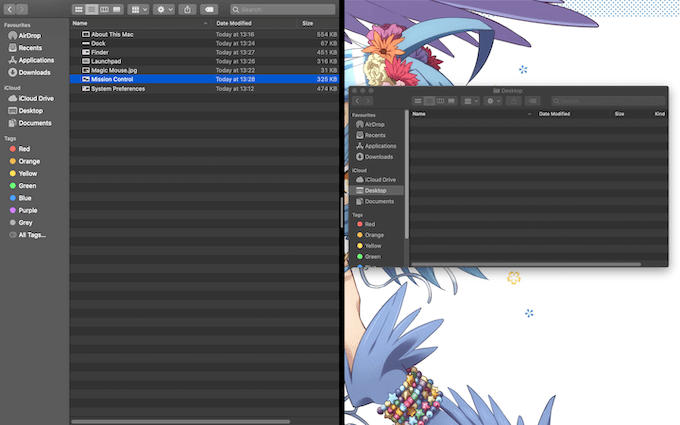Go back in the Desktop Finder window
Viewport: 680px width, 425px height.
(357, 101)
